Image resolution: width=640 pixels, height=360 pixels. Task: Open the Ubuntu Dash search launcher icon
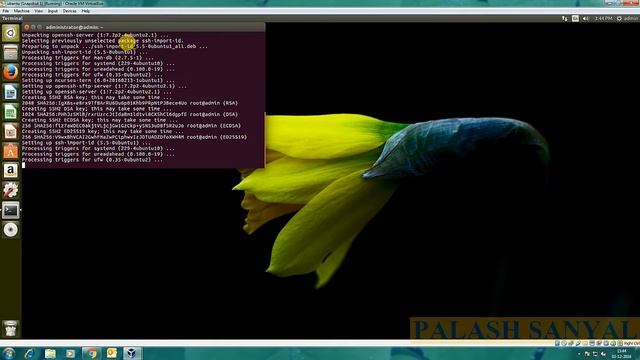point(11,33)
